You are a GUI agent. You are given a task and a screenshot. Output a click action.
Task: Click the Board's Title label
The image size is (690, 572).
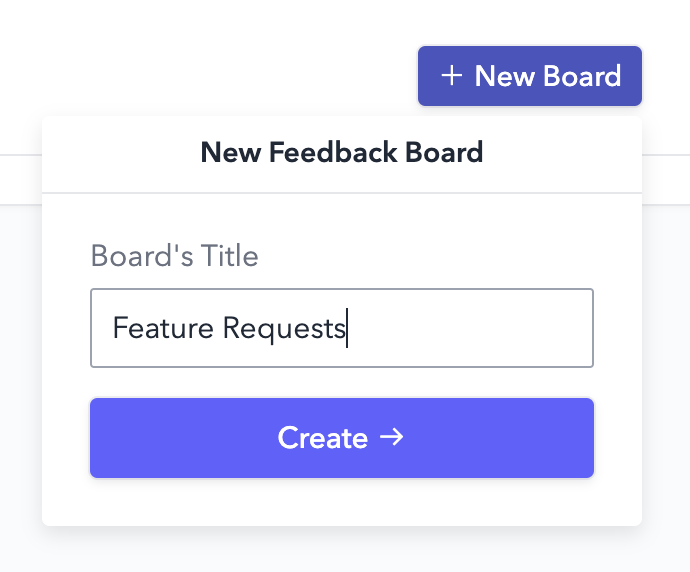[x=174, y=256]
